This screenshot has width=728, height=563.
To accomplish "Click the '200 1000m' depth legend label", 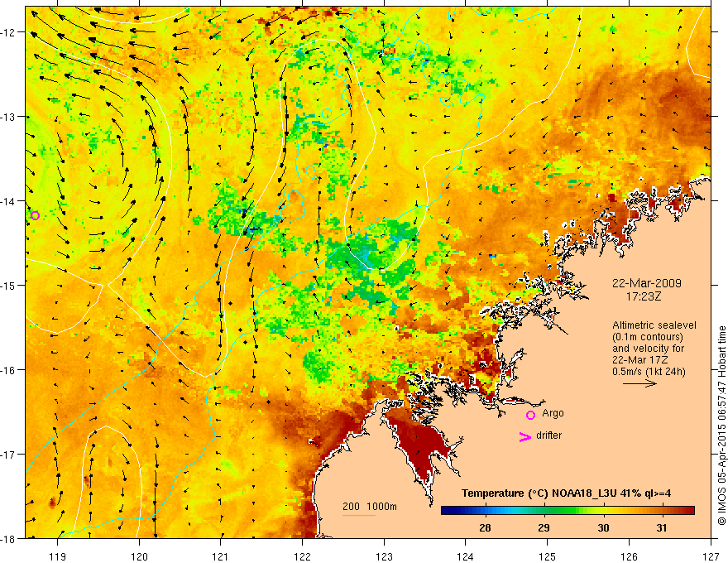I will pos(370,507).
